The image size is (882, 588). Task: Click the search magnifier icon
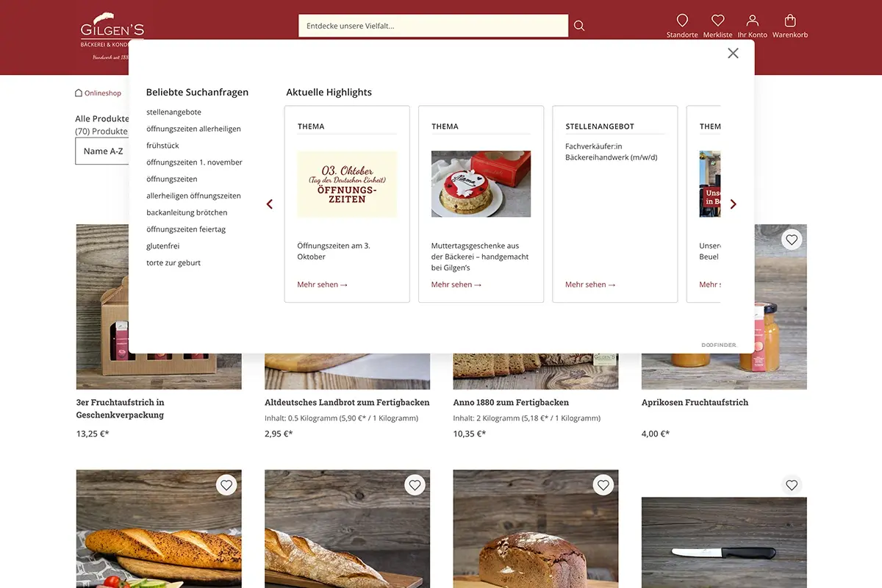tap(579, 25)
